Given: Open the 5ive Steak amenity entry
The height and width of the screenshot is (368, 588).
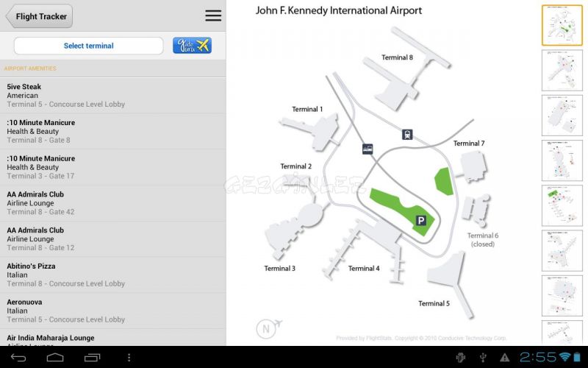Looking at the screenshot, I should (x=113, y=96).
